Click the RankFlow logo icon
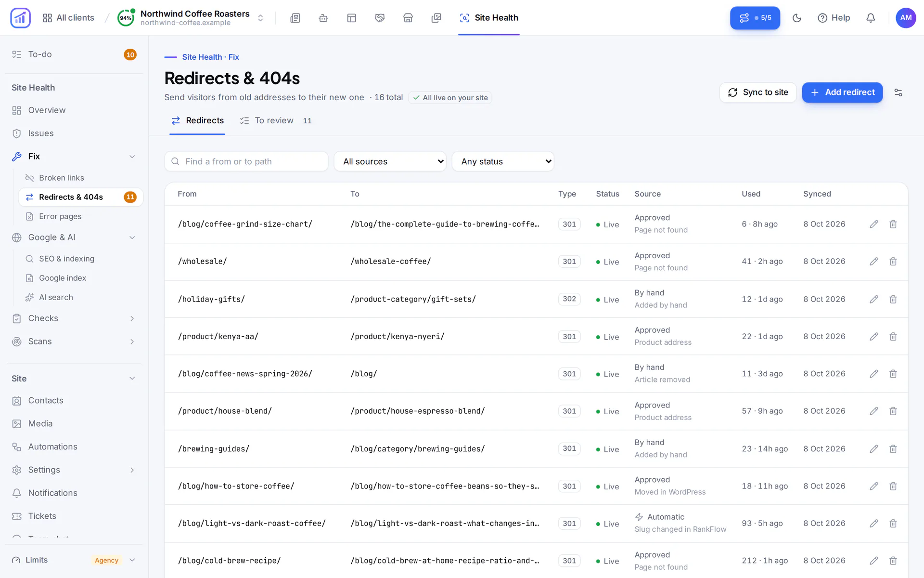 20,18
